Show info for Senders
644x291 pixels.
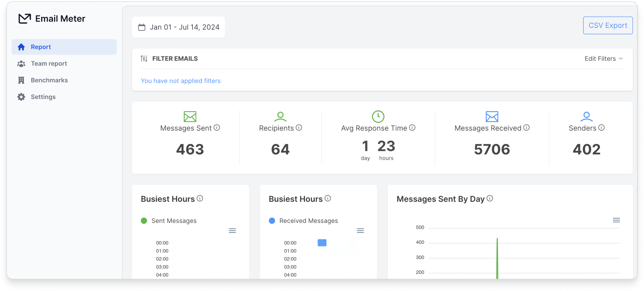[601, 128]
